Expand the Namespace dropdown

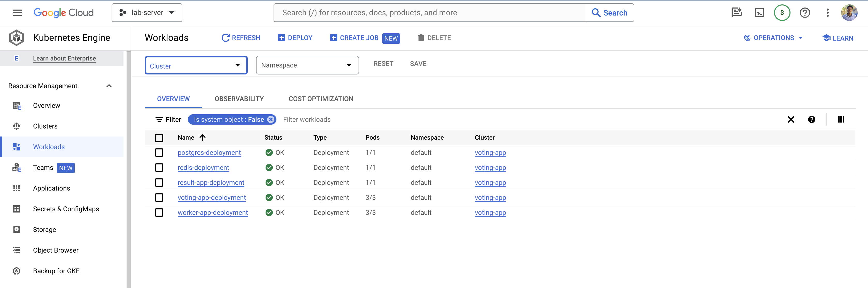pos(307,65)
